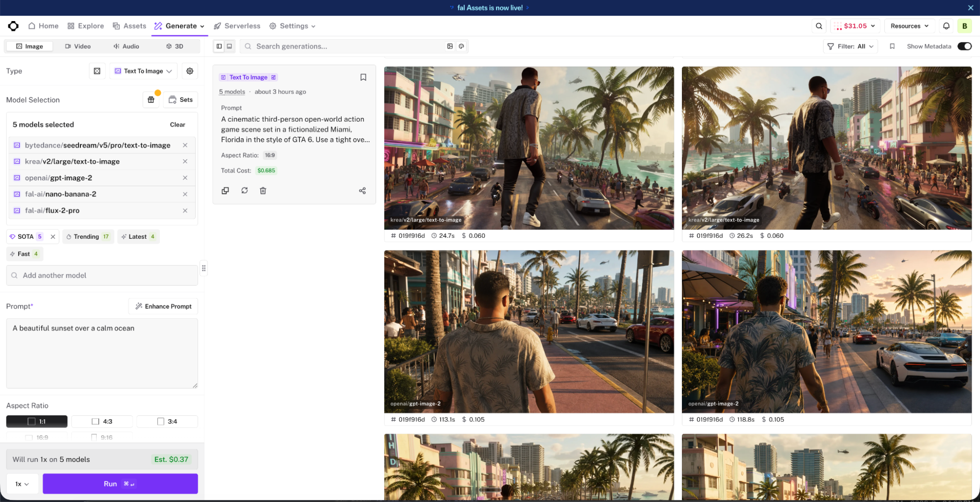Screen dimensions: 980x502
Task: Switch to single panel layout view
Action: (229, 46)
